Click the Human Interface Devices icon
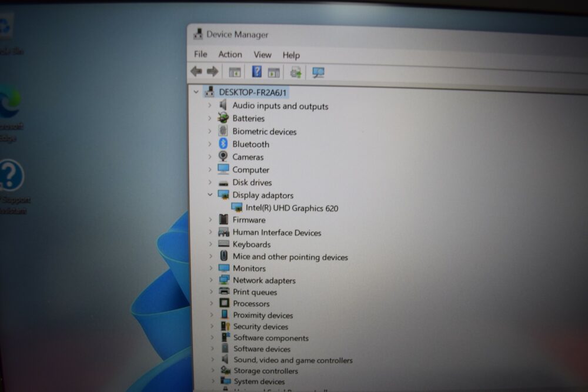The width and height of the screenshot is (588, 392). [x=223, y=232]
